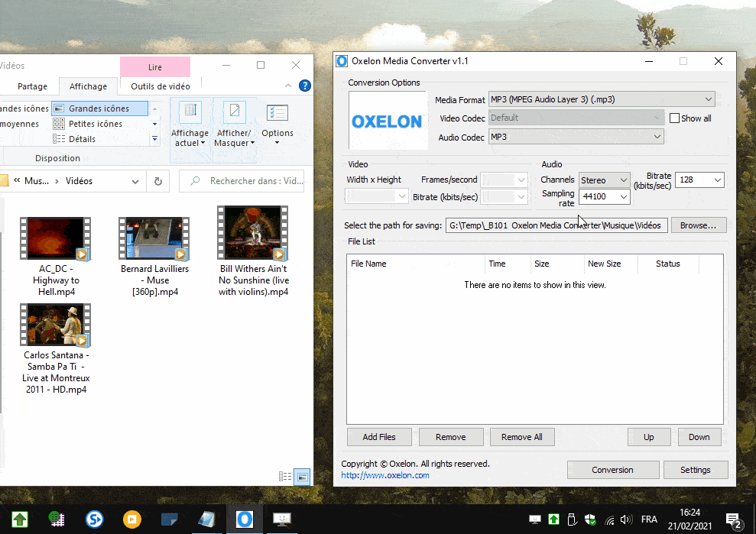Click the USB safely remove tray icon
Screen dimensions: 756x534
point(572,519)
